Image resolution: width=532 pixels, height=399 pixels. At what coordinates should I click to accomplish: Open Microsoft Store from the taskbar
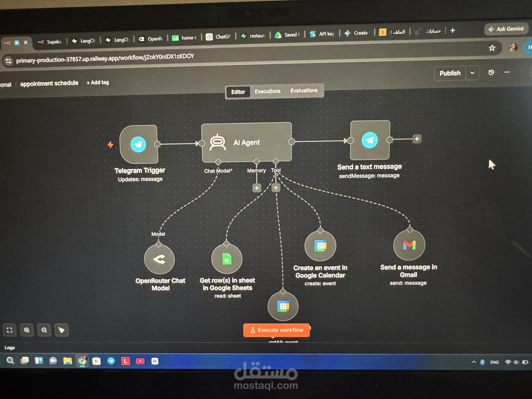coord(96,361)
